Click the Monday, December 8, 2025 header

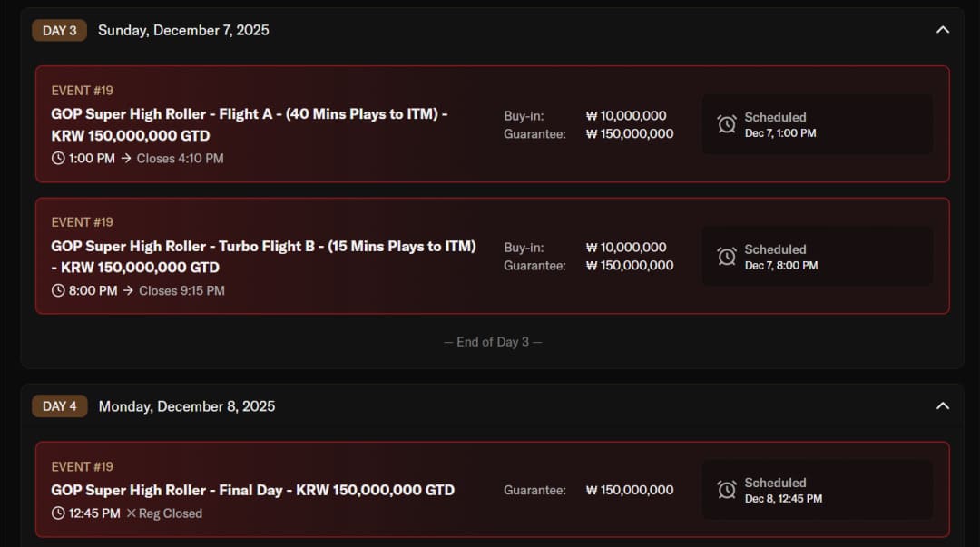[187, 406]
